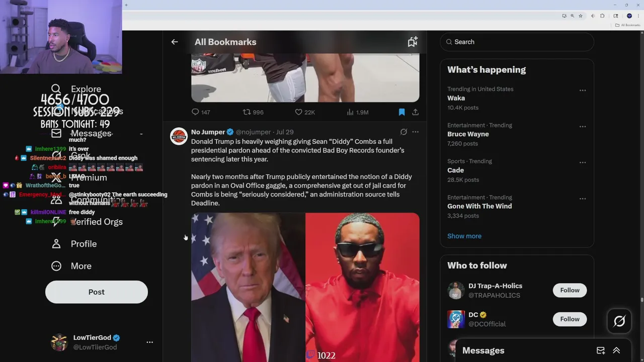
Task: Click the tab audio speaker icon
Action: 593,16
